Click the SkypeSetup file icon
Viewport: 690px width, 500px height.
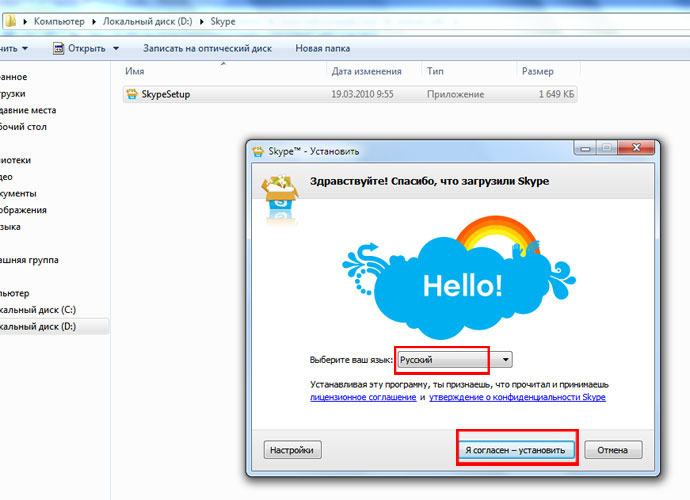click(132, 94)
